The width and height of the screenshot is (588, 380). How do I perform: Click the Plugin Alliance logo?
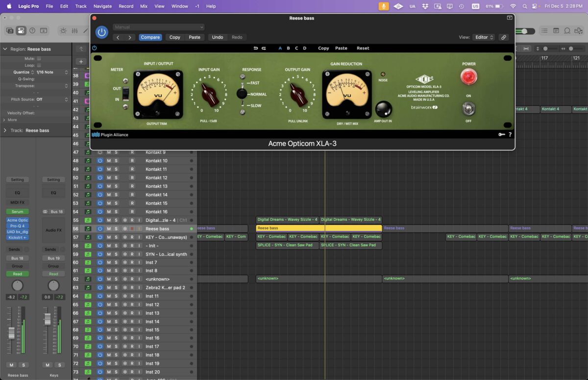tap(110, 135)
